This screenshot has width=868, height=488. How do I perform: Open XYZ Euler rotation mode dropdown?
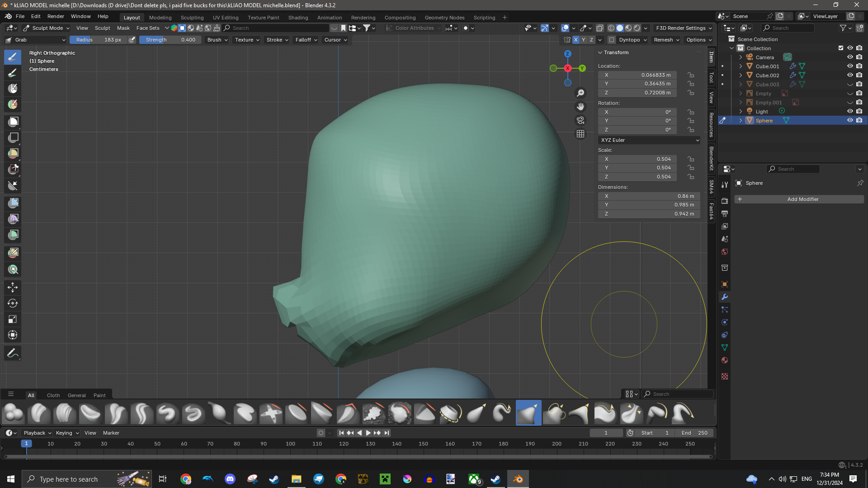pos(649,140)
